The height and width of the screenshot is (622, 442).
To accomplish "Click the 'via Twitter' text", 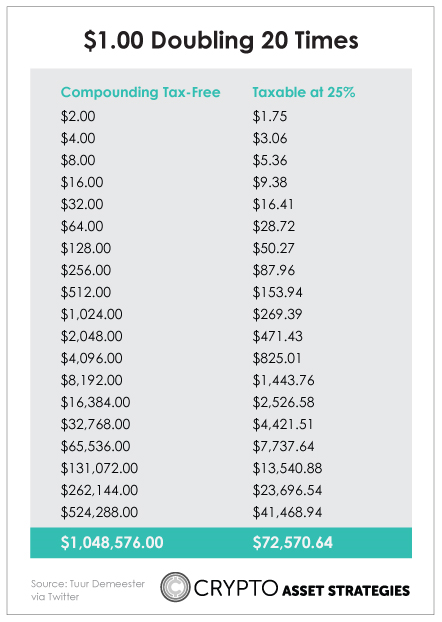I will (55, 596).
